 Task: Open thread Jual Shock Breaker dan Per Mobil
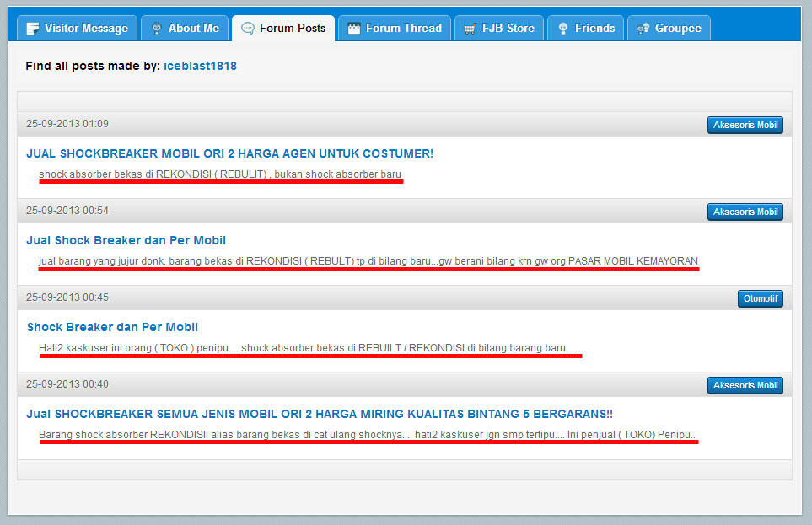coord(126,240)
